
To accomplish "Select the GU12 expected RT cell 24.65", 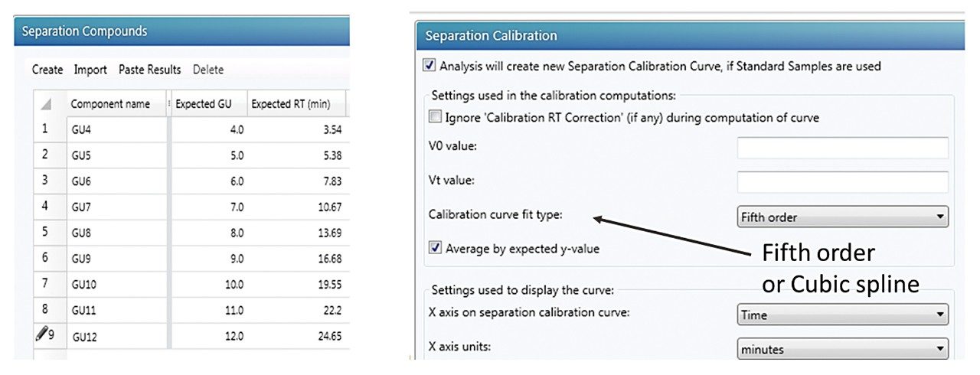I will click(296, 335).
